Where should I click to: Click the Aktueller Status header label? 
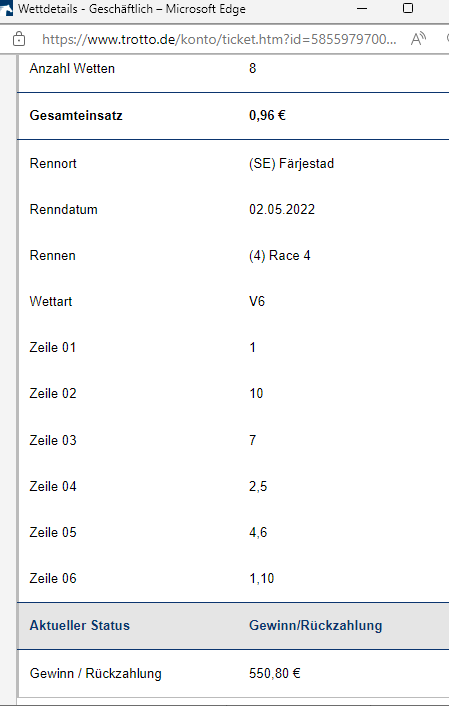pos(80,625)
